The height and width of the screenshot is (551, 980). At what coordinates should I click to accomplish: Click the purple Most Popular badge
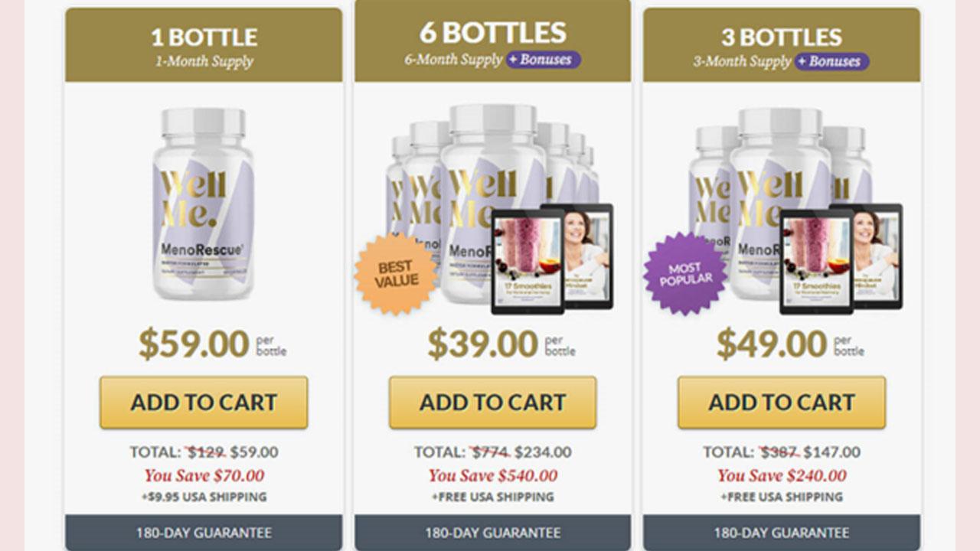(685, 273)
